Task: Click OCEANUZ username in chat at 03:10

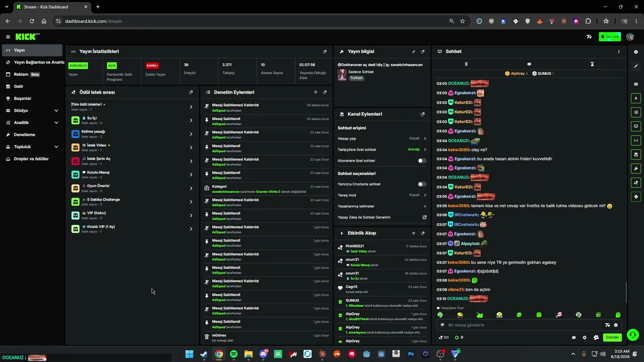Action: click(458, 299)
